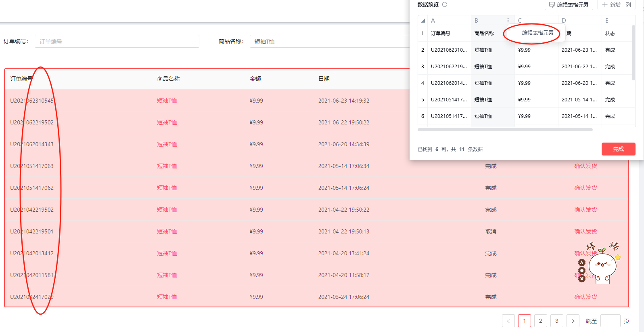644x332 pixels.
Task: Click the next page arrow in pagination
Action: pyautogui.click(x=573, y=321)
